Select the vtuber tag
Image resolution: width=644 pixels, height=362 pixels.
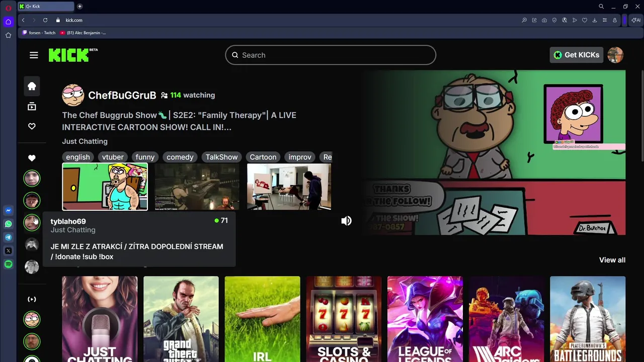pos(113,157)
